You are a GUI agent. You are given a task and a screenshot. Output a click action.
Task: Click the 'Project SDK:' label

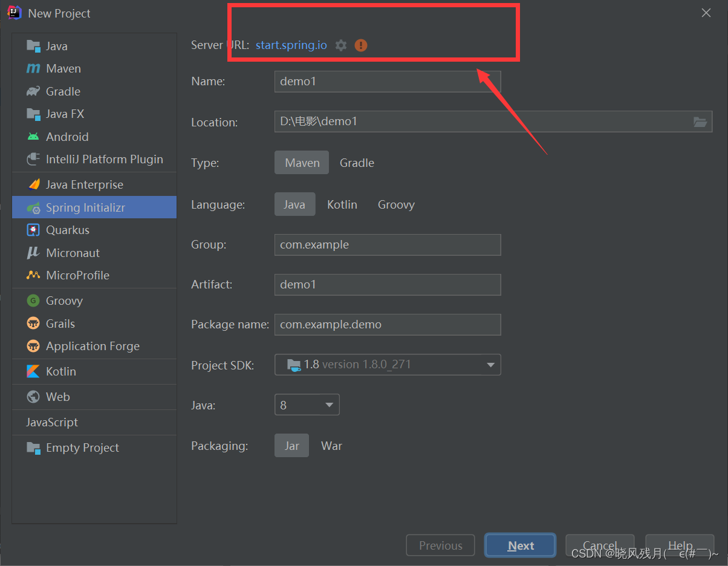pyautogui.click(x=223, y=365)
